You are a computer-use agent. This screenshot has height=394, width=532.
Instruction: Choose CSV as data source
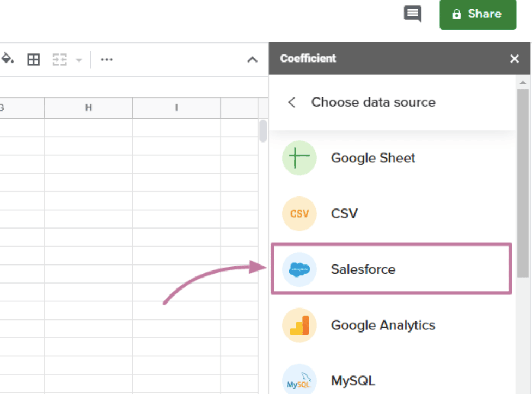392,214
